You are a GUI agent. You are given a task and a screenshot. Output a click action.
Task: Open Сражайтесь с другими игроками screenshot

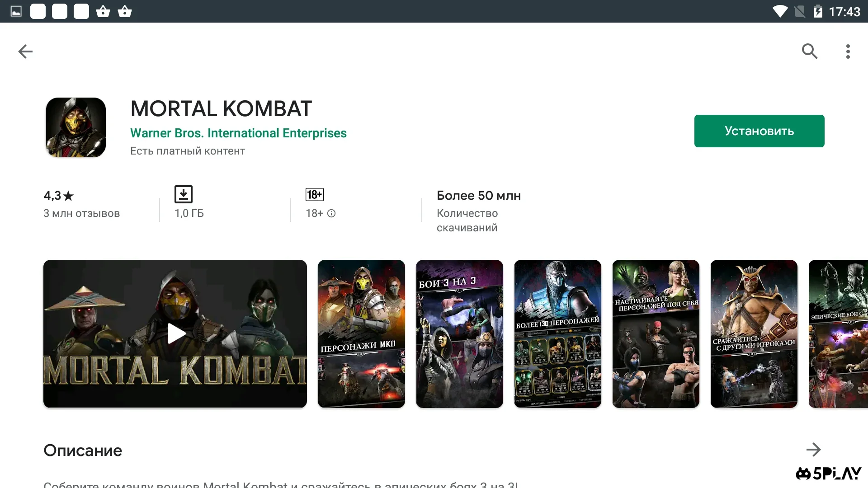point(754,333)
